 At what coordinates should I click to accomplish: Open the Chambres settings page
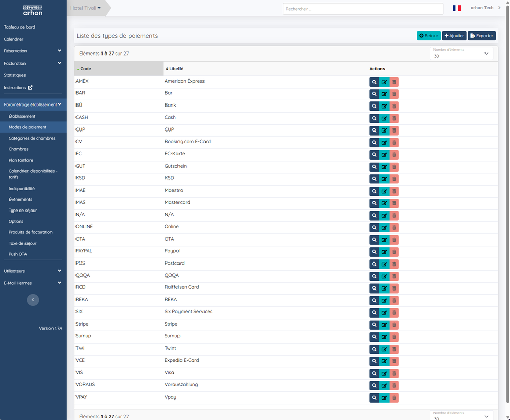[x=18, y=149]
